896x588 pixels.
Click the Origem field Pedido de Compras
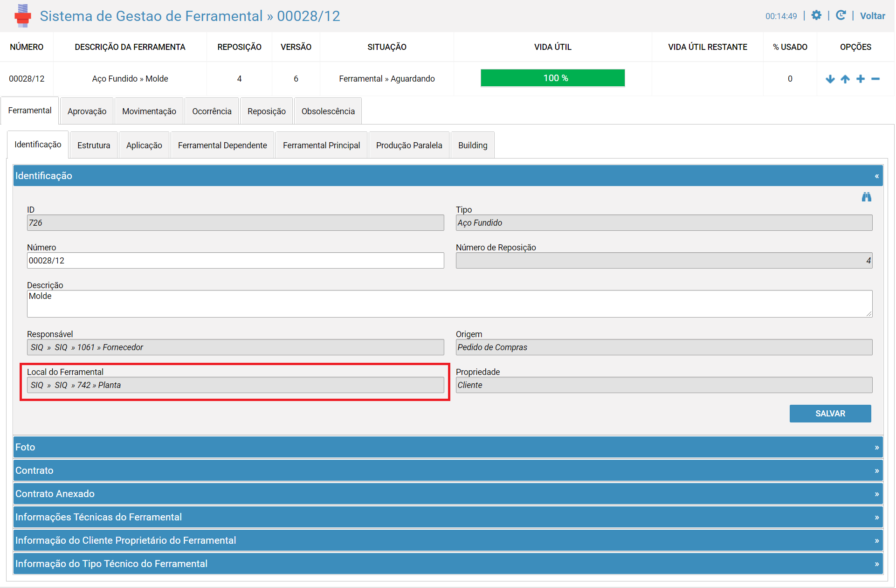point(664,347)
